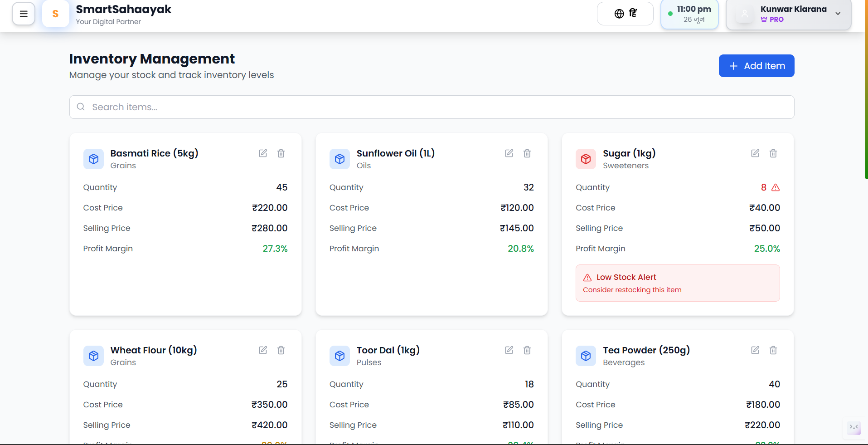Click Wheat Flour cost price ₹350.00

[x=270, y=405]
